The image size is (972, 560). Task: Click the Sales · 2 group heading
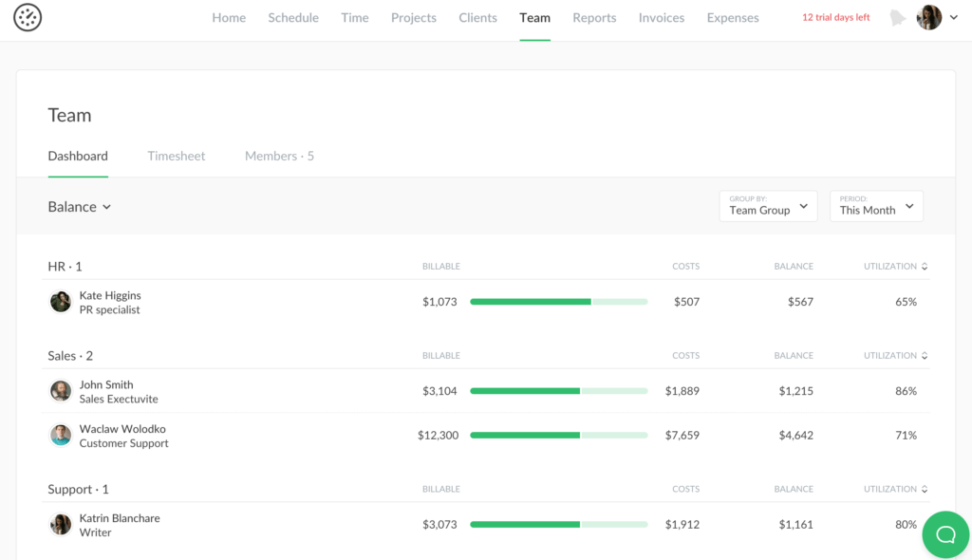pos(70,355)
